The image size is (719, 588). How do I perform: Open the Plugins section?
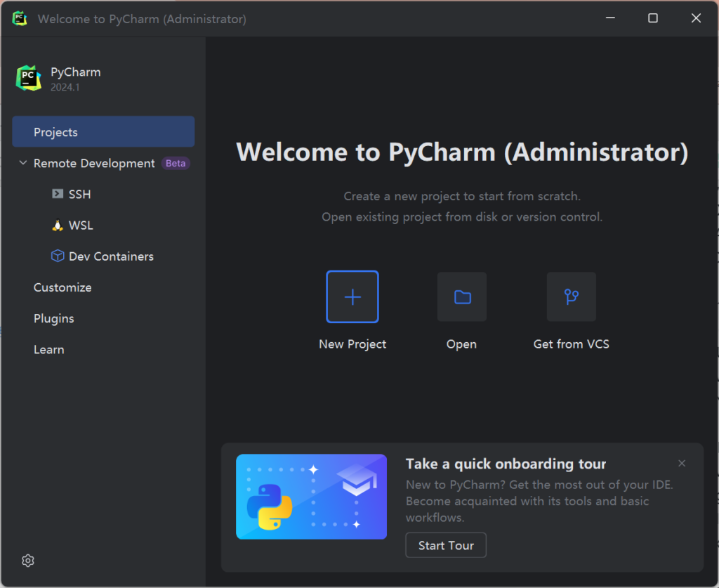pyautogui.click(x=53, y=319)
